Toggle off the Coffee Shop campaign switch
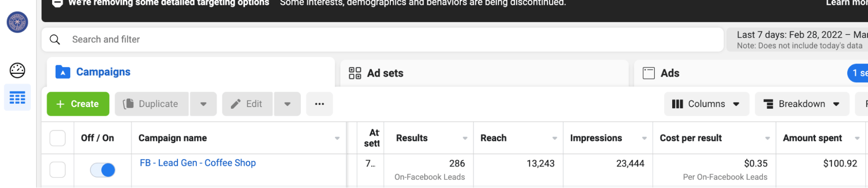The image size is (868, 188). [x=102, y=170]
